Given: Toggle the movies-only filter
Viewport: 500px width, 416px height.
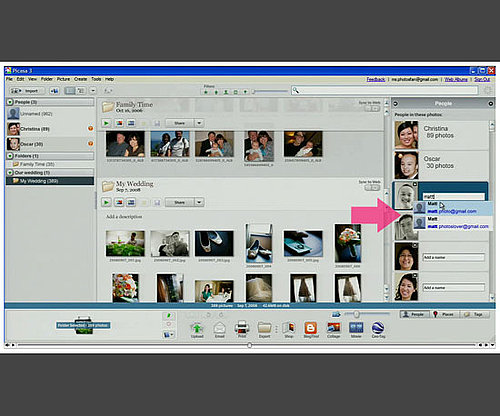Looking at the screenshot, I should [x=236, y=92].
